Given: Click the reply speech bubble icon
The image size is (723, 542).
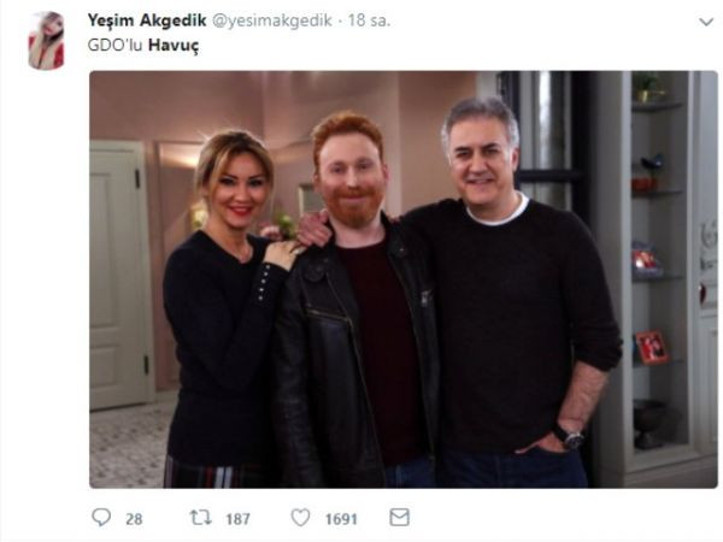Looking at the screenshot, I should [x=101, y=517].
